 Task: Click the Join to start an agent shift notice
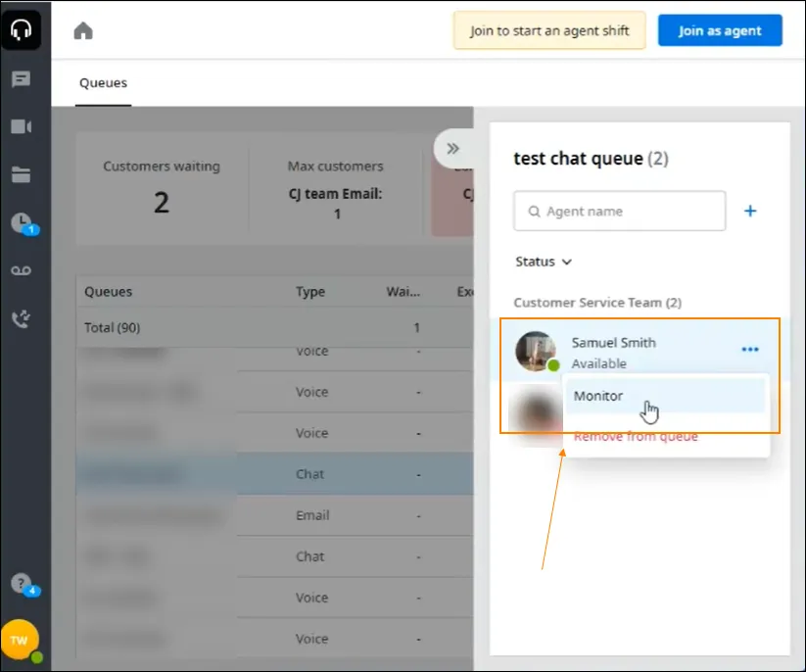coord(549,30)
